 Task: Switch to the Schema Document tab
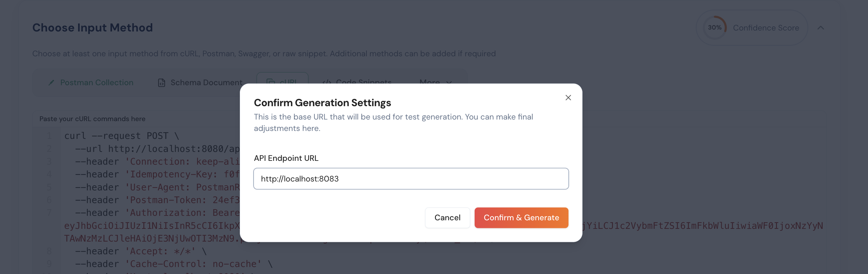[200, 83]
